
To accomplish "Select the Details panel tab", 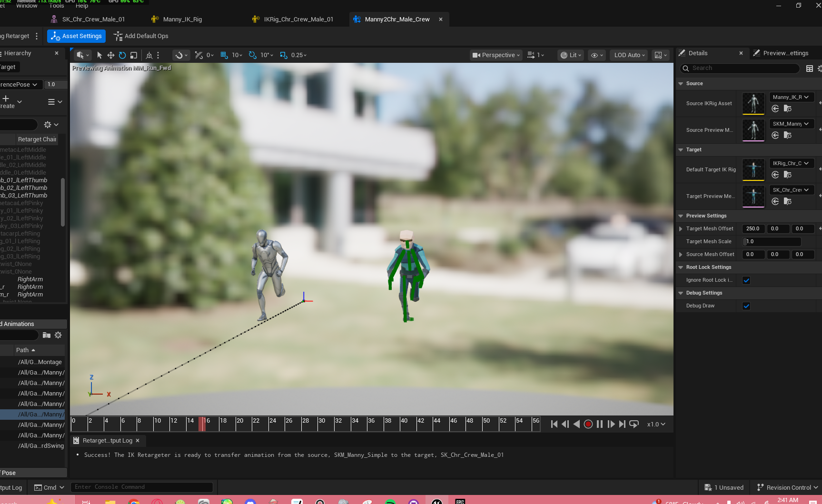I will [698, 53].
